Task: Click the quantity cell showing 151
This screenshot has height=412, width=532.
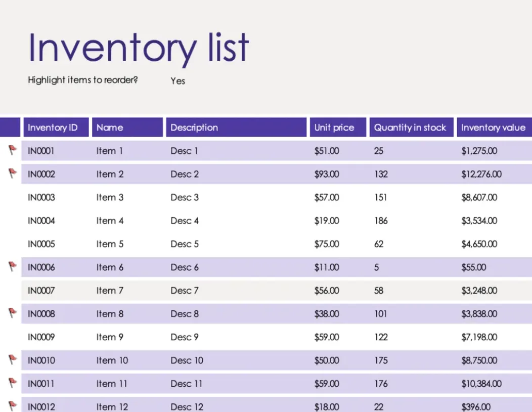Action: point(380,197)
